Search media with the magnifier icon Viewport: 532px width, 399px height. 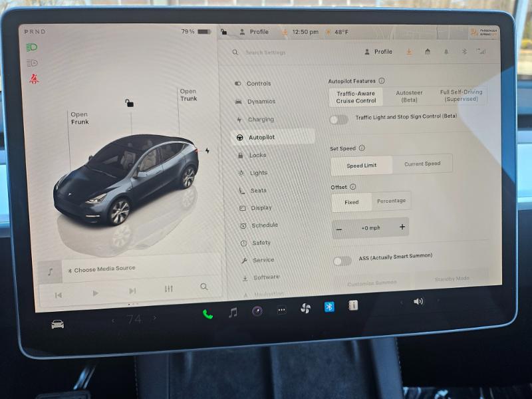click(204, 287)
